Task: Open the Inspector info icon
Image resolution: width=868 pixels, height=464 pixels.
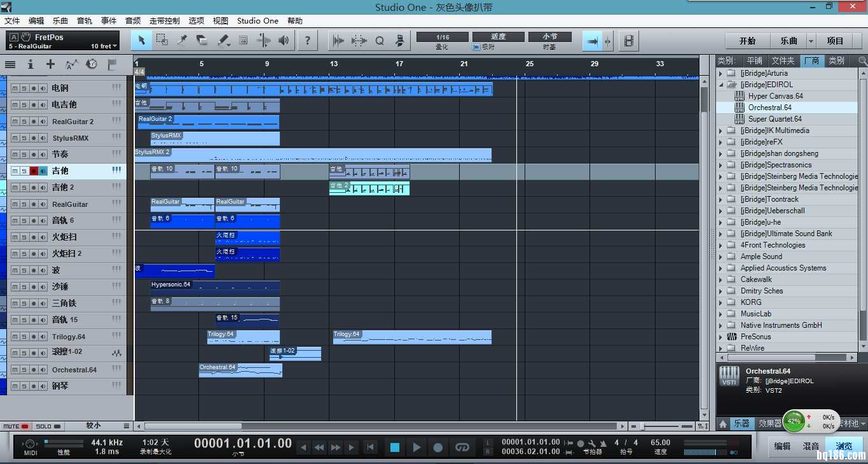Action: [30, 64]
